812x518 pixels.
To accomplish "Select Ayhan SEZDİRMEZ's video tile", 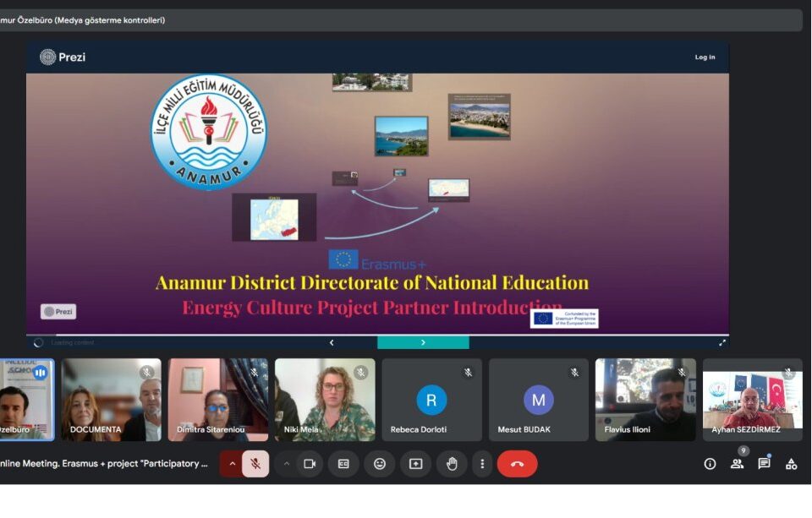I will 753,400.
